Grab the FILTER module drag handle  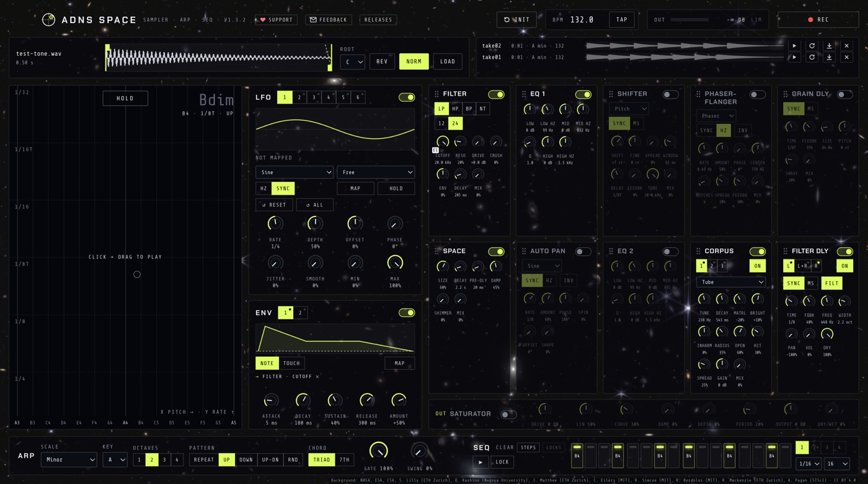click(x=436, y=94)
